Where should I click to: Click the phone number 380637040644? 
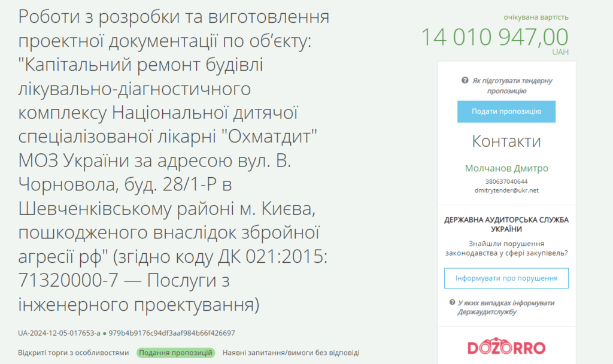506,181
